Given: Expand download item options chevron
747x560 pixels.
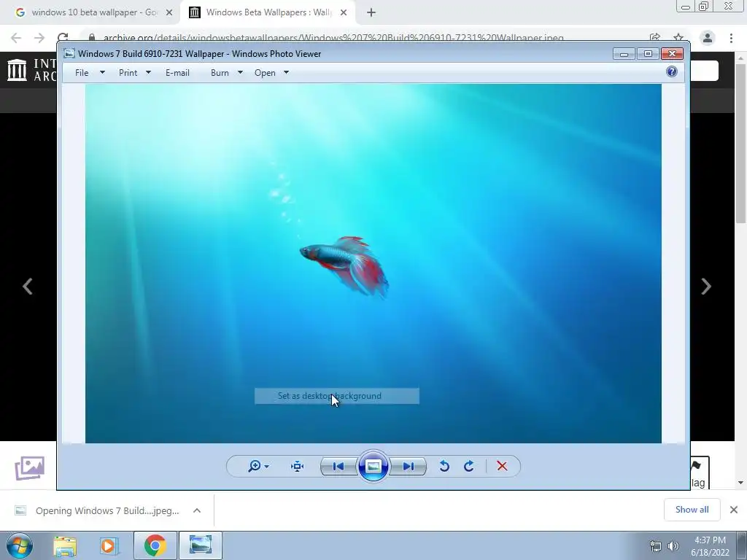Looking at the screenshot, I should 197,510.
